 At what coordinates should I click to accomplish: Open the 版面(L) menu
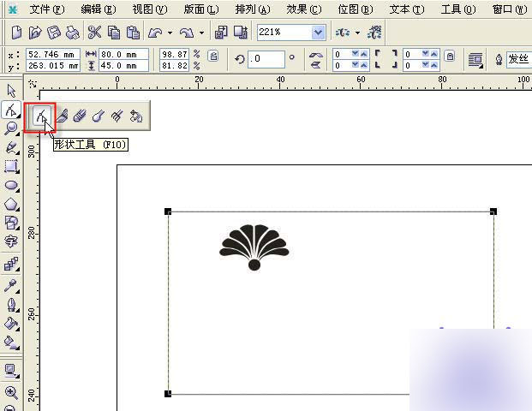coord(201,9)
